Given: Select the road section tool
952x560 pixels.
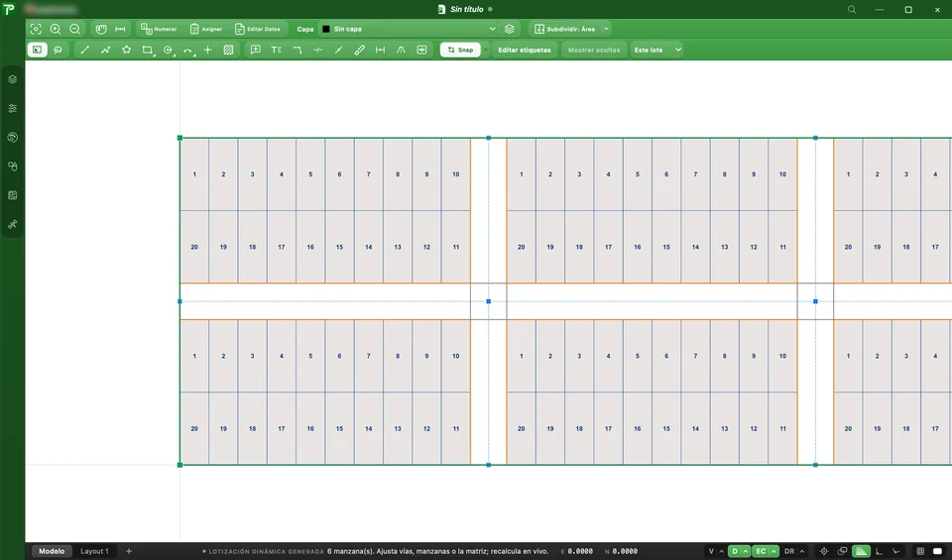Looking at the screenshot, I should 401,50.
